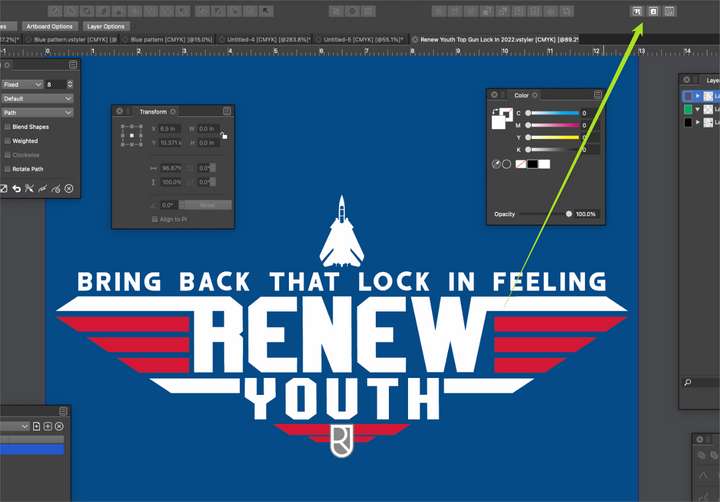Enable the Blend Shapes checkbox
This screenshot has width=720, height=502.
click(7, 127)
